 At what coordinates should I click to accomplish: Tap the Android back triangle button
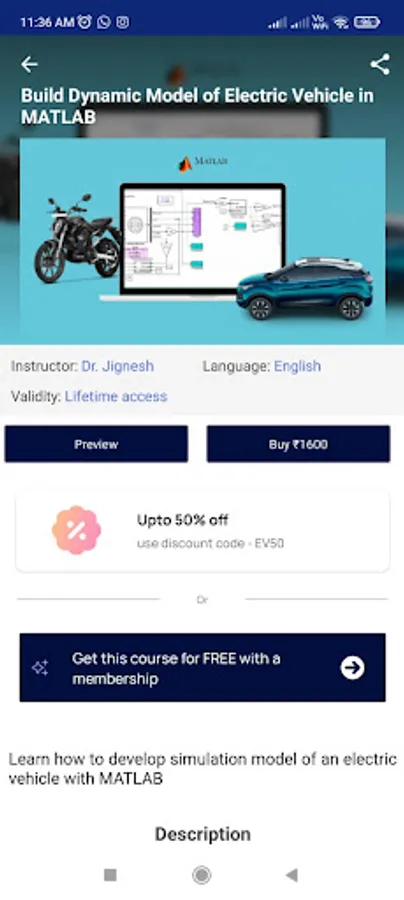292,875
